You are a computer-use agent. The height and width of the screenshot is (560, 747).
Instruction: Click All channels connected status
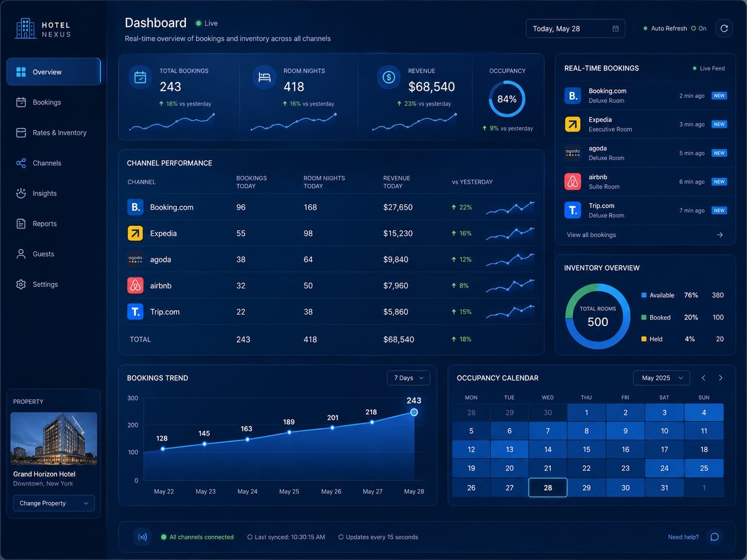197,537
